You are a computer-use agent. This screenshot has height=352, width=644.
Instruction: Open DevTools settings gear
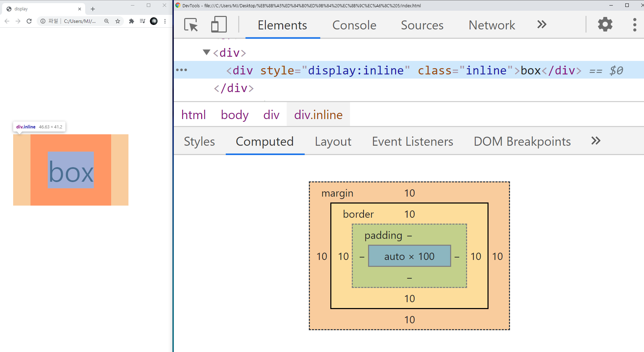(605, 25)
